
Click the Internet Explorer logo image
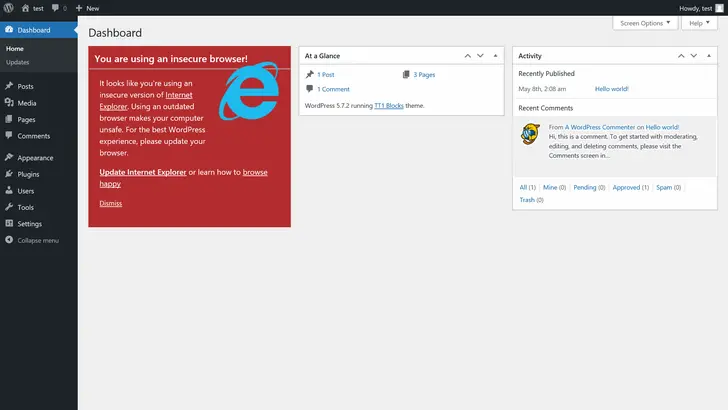click(249, 91)
